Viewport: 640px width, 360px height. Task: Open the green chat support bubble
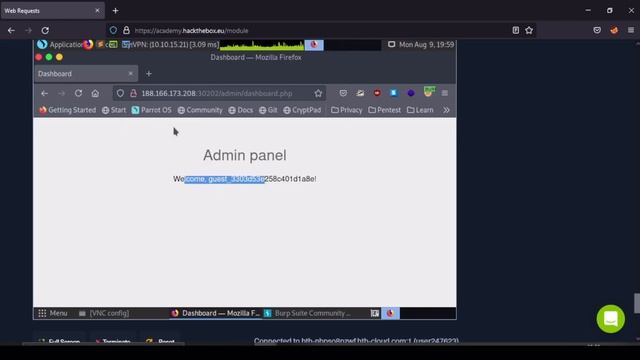coord(611,319)
